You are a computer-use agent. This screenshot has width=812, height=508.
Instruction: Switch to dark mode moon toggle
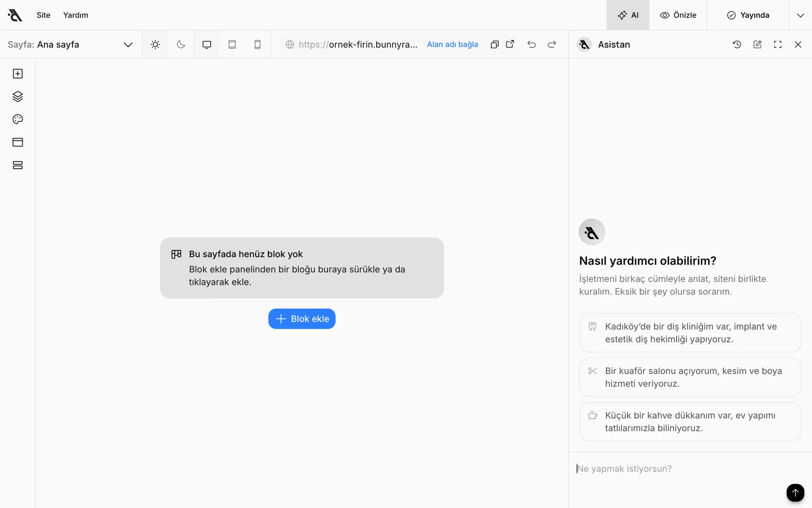(181, 44)
